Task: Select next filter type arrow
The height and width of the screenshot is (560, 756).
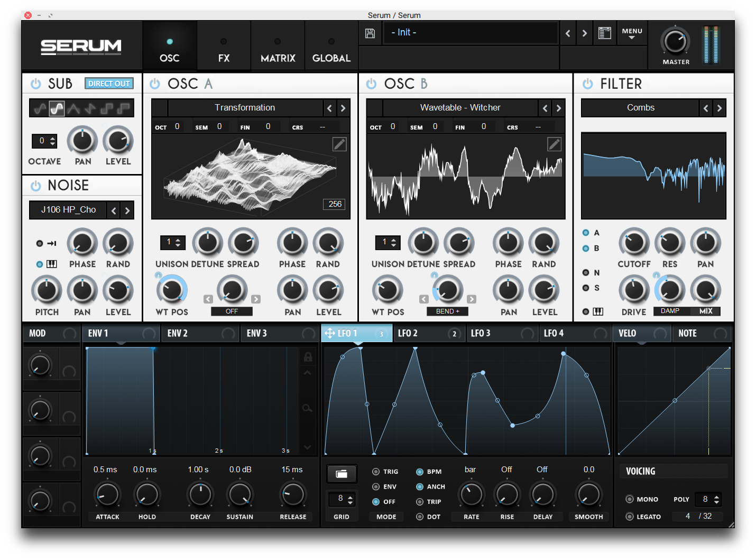Action: pyautogui.click(x=719, y=108)
